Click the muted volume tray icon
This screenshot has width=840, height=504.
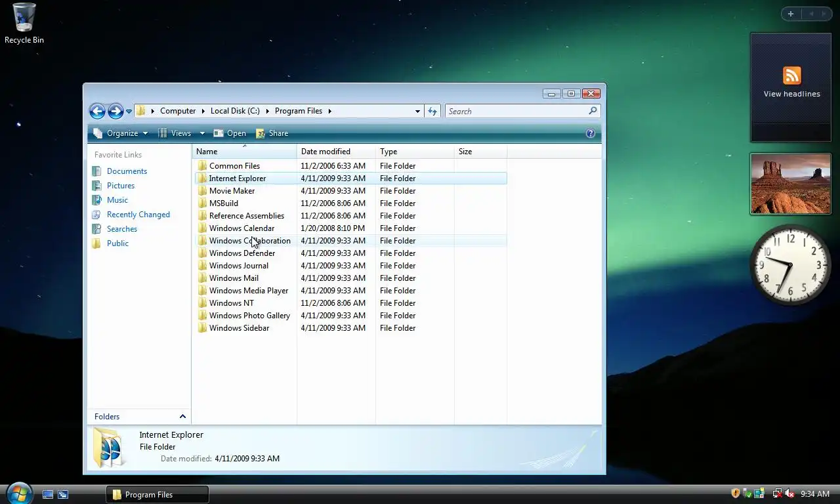(789, 493)
